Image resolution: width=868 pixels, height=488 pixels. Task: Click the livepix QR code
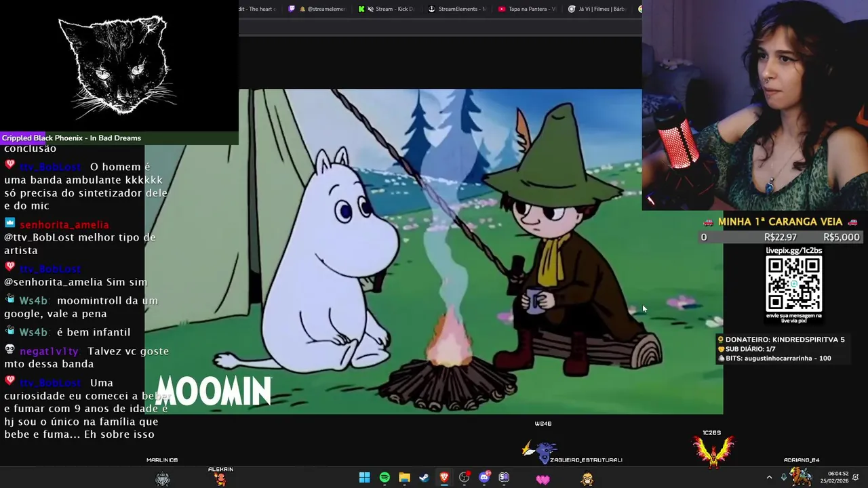pos(793,284)
